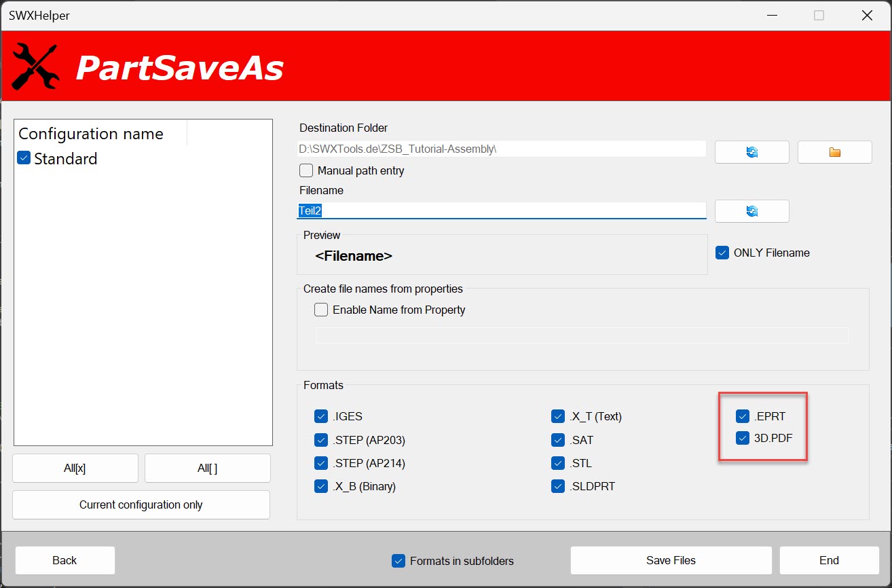The height and width of the screenshot is (588, 892).
Task: Uncheck the .IGES format
Action: coord(321,416)
